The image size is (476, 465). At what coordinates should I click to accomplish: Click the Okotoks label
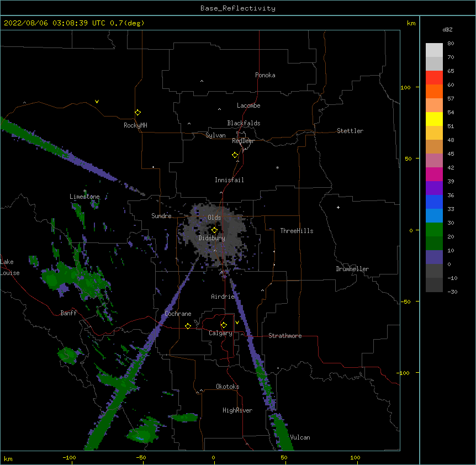(228, 387)
